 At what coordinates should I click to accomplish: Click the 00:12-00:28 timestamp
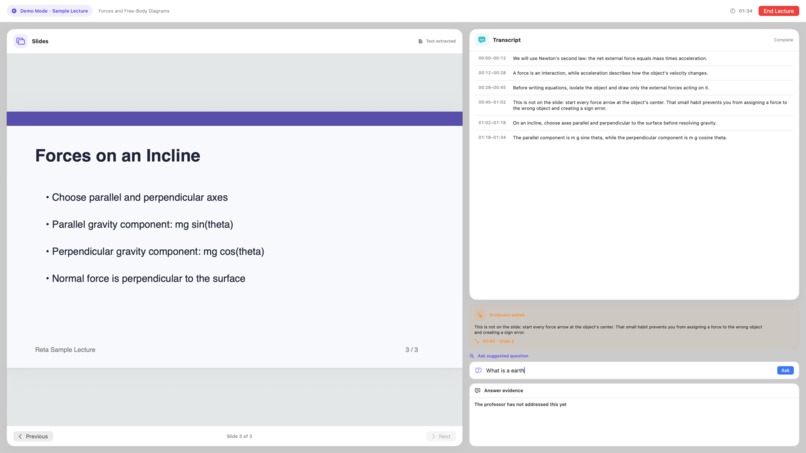[492, 73]
